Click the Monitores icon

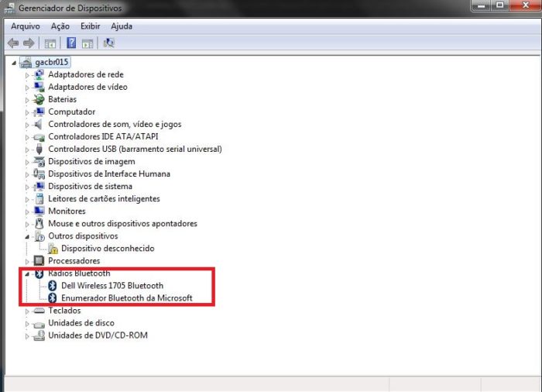pos(39,211)
